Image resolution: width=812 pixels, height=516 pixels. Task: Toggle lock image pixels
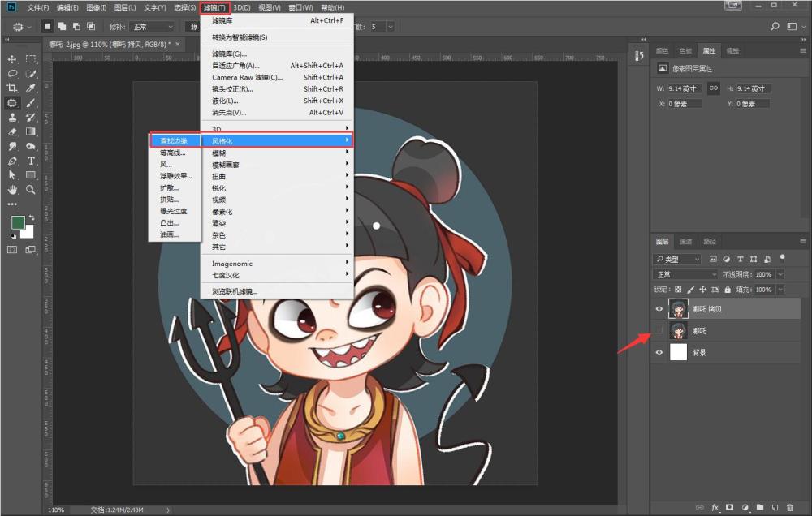[690, 290]
